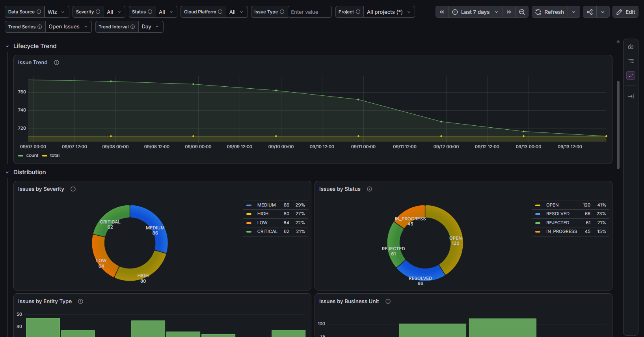
Task: Click the Cloud Platform info icon
Action: [220, 12]
